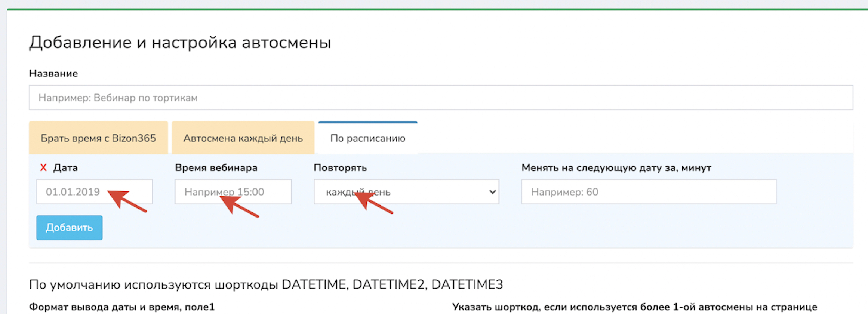Select the По расписанию tab

pos(368,138)
